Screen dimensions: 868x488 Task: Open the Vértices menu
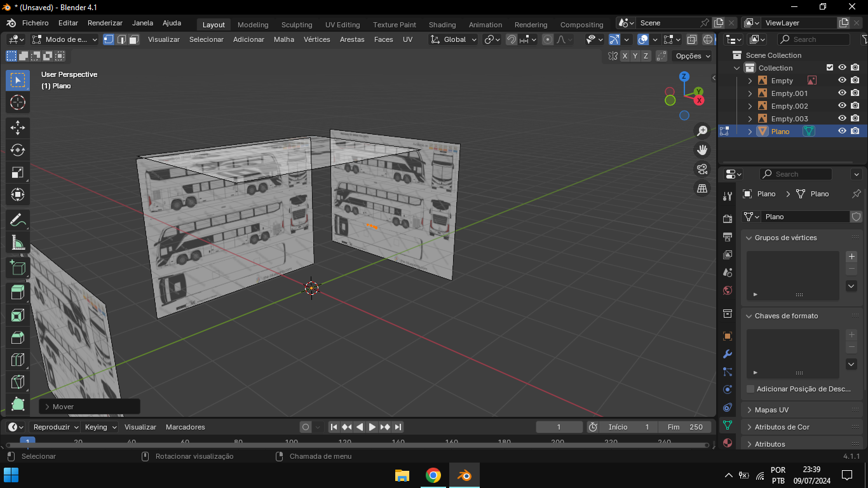(316, 39)
